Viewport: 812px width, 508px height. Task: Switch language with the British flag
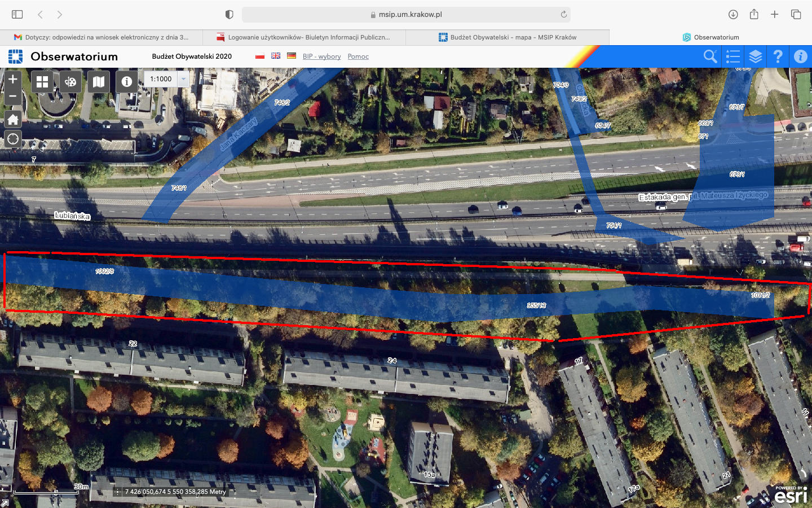tap(276, 56)
